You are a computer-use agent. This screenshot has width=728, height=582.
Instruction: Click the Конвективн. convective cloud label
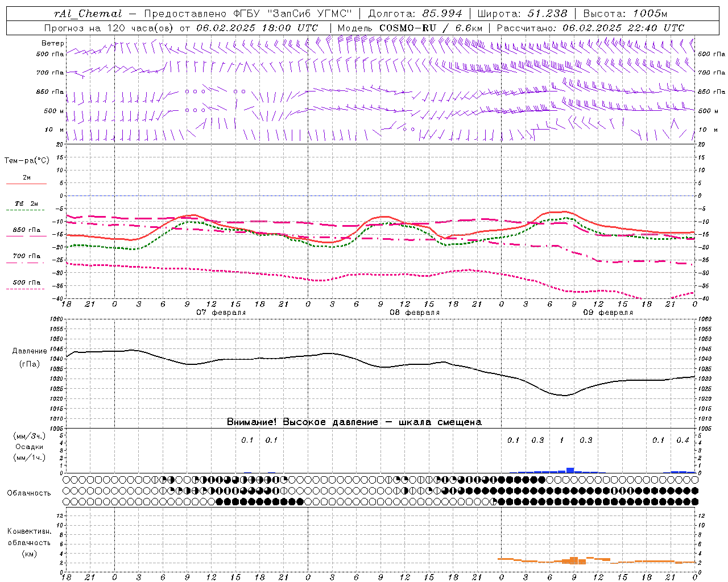(x=29, y=531)
